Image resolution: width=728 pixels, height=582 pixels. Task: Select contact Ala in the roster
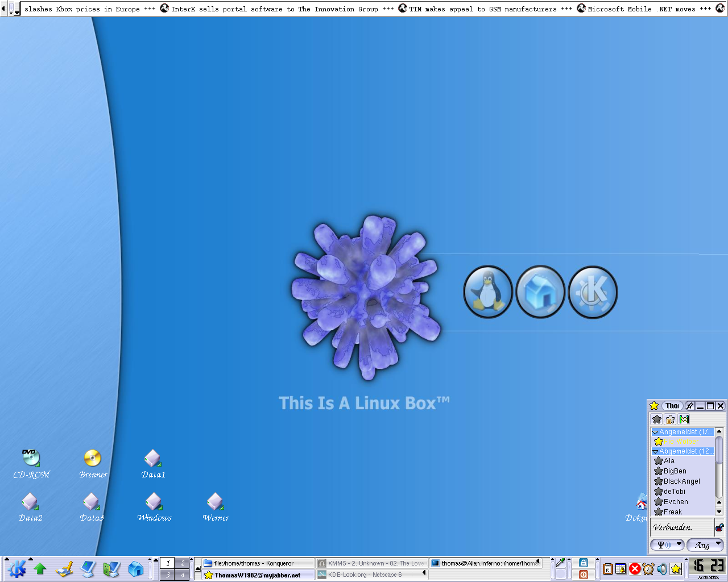pos(682,461)
